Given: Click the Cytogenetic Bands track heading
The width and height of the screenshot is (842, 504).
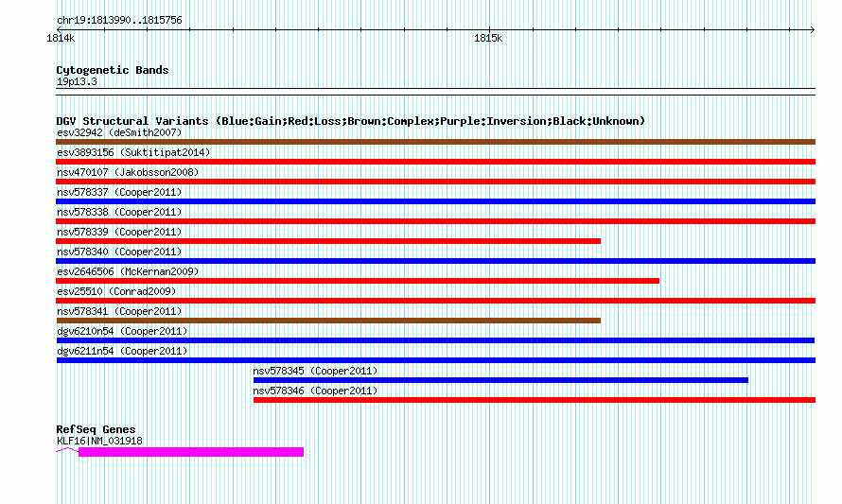Looking at the screenshot, I should tap(113, 70).
